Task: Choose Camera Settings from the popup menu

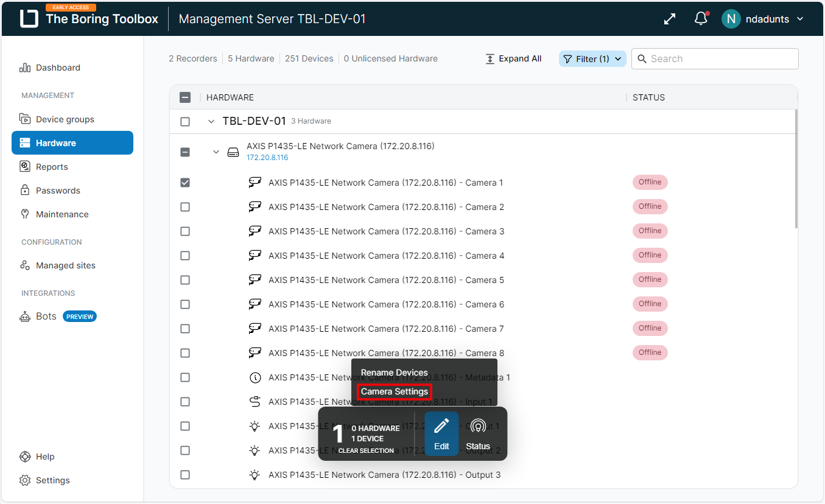Action: [395, 391]
